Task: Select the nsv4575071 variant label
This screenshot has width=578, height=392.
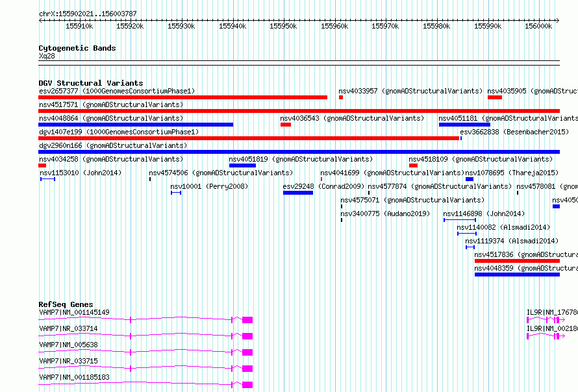Action: pos(412,200)
